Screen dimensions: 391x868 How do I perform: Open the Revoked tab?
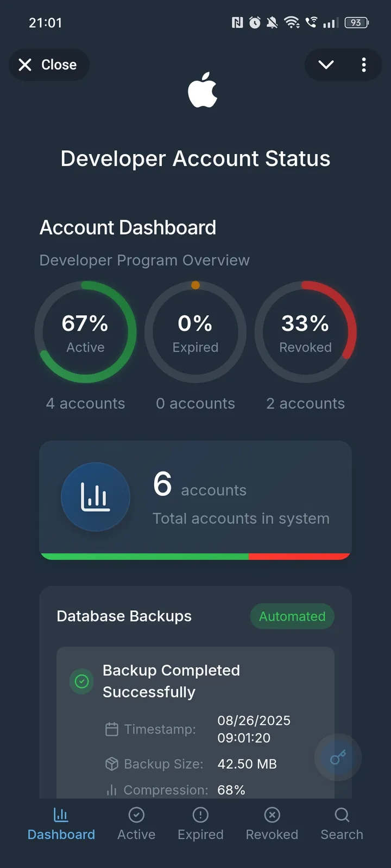tap(272, 824)
